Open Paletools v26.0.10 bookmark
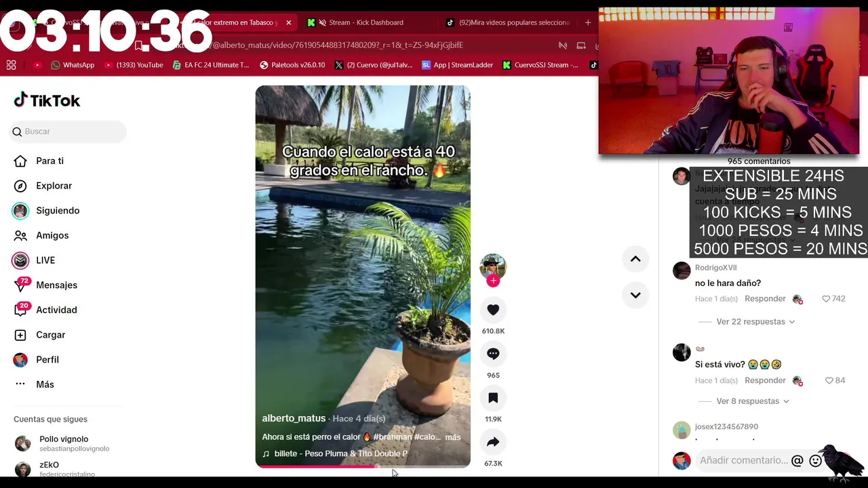Viewport: 868px width, 488px height. coord(292,65)
